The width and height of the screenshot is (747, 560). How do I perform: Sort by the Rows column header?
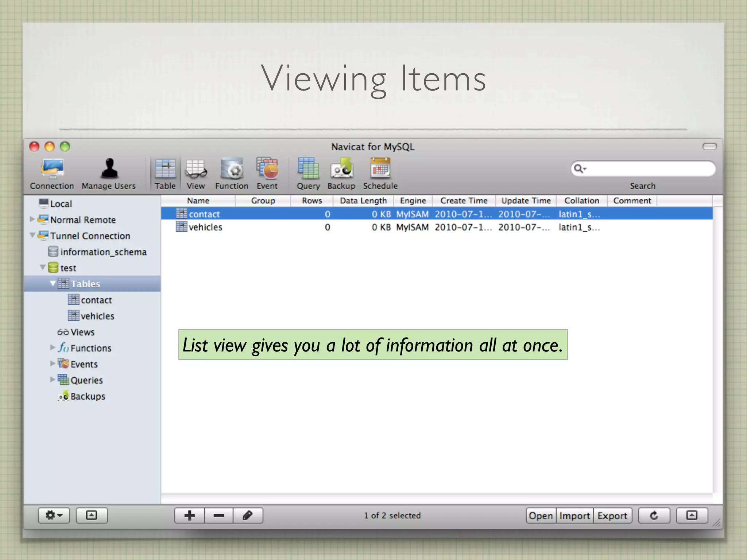pyautogui.click(x=312, y=201)
